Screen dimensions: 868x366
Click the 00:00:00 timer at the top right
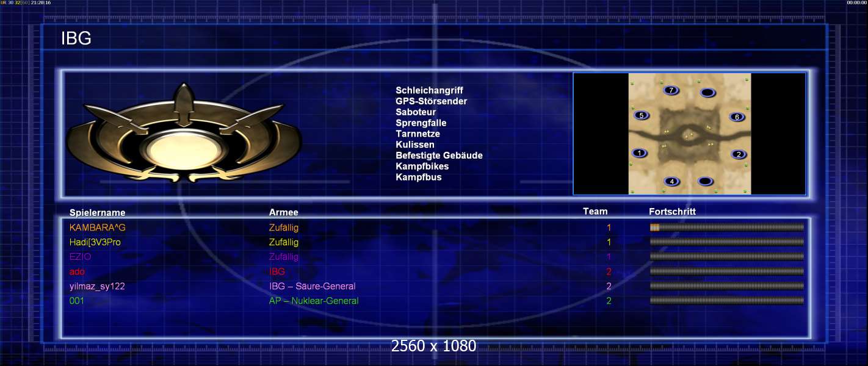pyautogui.click(x=857, y=2)
